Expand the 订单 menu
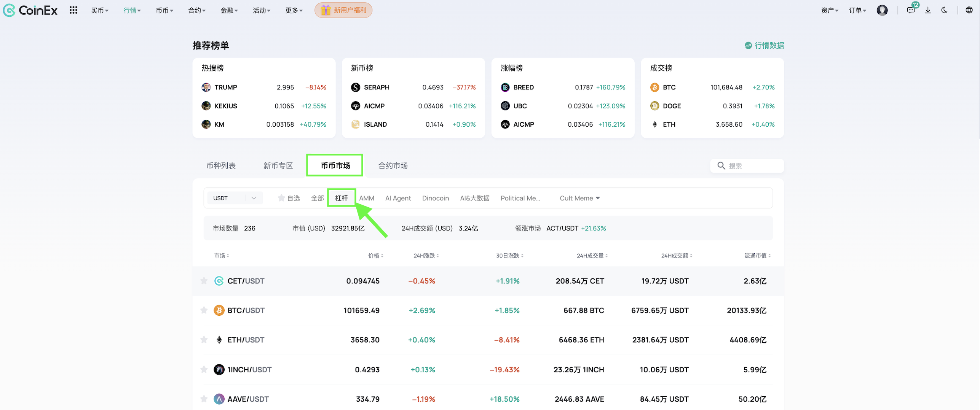 coord(857,10)
